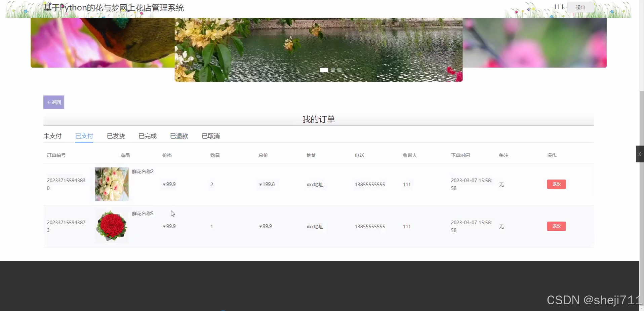The height and width of the screenshot is (311, 644).
Task: Open the 鲜花名称2 product thumbnail
Action: pos(111,184)
